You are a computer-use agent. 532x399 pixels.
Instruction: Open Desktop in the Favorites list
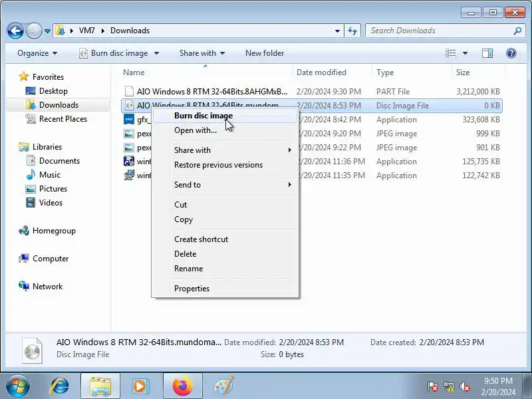(53, 91)
